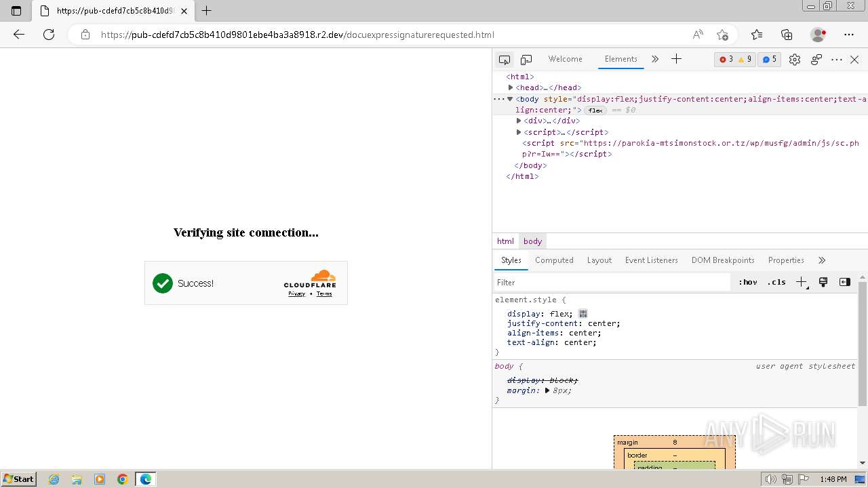Close the current browser tab

[x=184, y=11]
